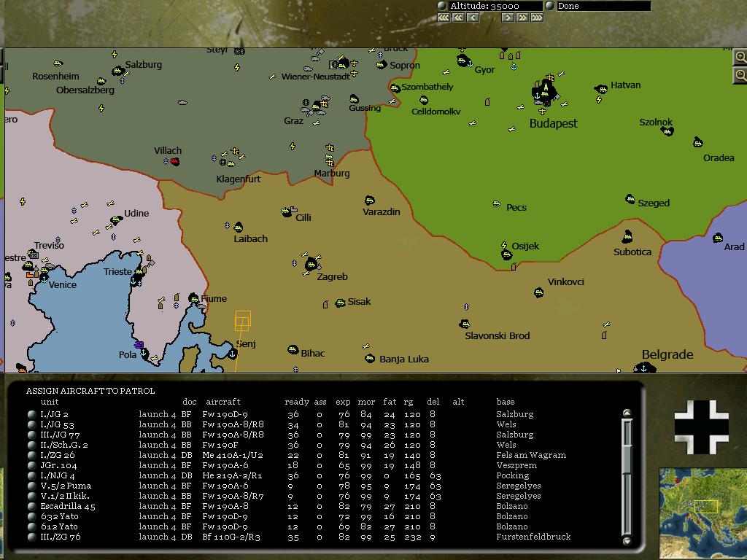The width and height of the screenshot is (747, 560).
Task: Click the Belgrade port icon
Action: pyautogui.click(x=645, y=368)
